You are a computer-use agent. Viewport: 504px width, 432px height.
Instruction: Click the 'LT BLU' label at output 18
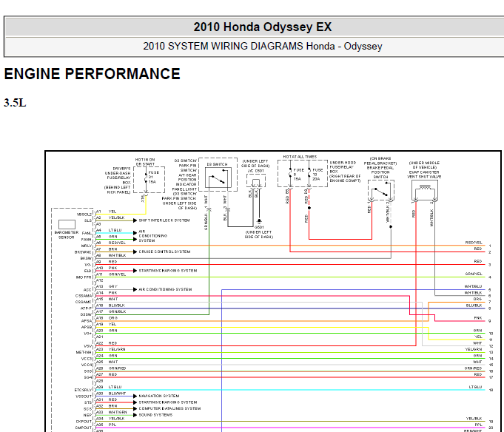tap(475, 387)
